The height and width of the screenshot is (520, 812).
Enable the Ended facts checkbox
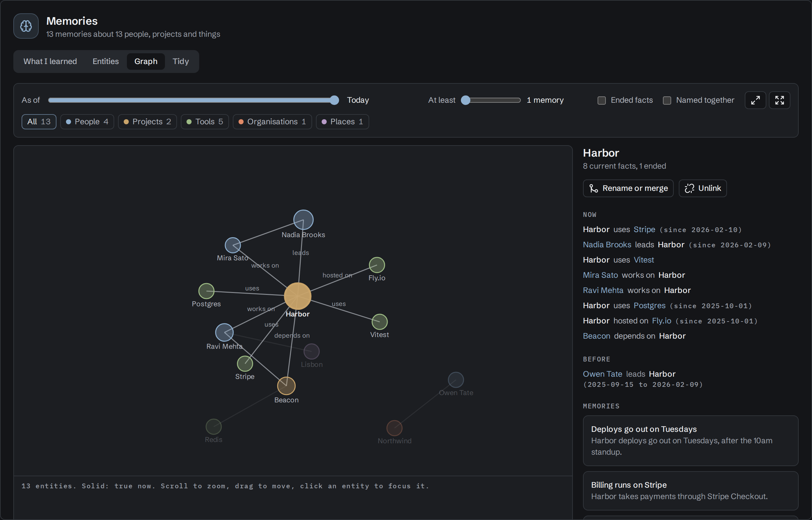(x=602, y=100)
